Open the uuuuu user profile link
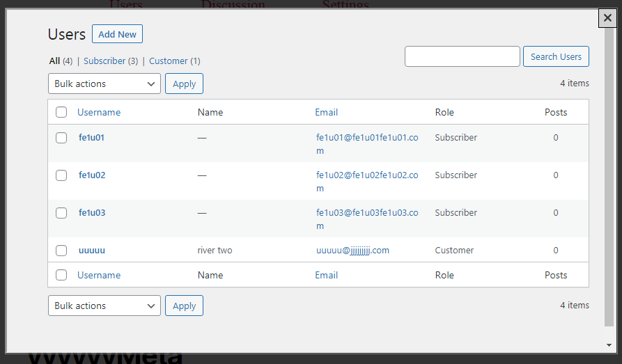The image size is (622, 364). (92, 251)
